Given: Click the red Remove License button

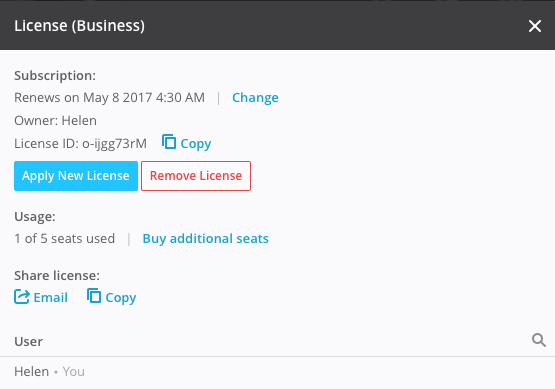Looking at the screenshot, I should 196,176.
